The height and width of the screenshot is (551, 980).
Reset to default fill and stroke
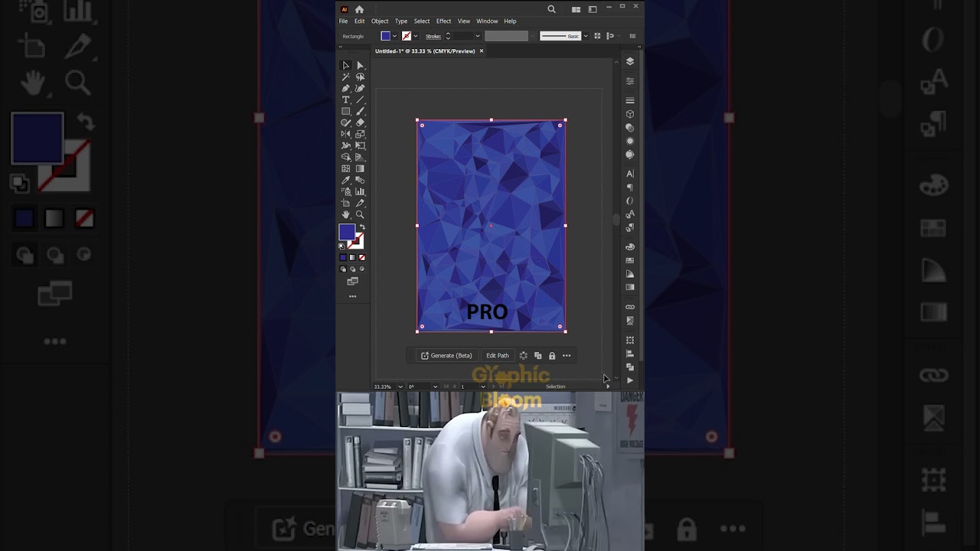point(342,246)
